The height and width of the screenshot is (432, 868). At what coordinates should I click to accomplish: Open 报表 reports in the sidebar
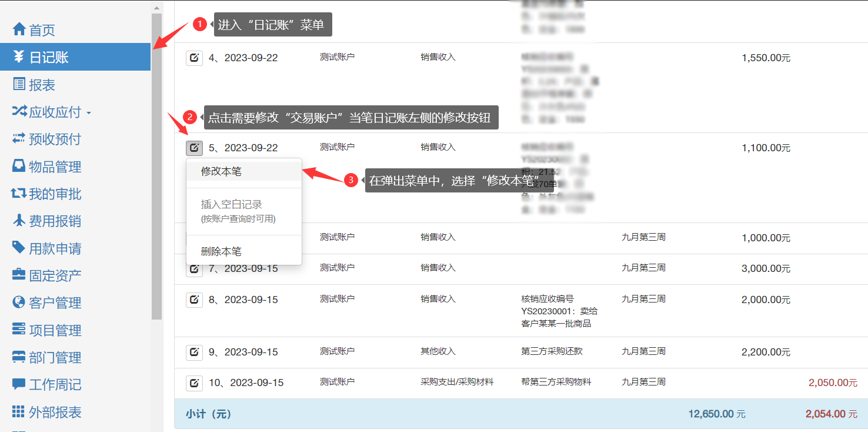[x=42, y=85]
